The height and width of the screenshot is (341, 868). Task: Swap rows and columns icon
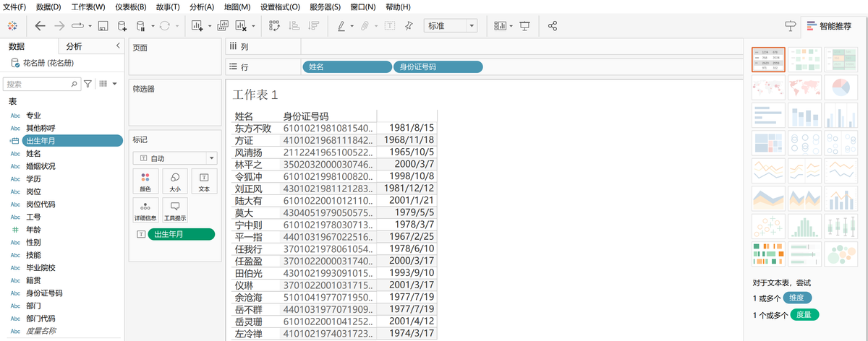point(275,26)
